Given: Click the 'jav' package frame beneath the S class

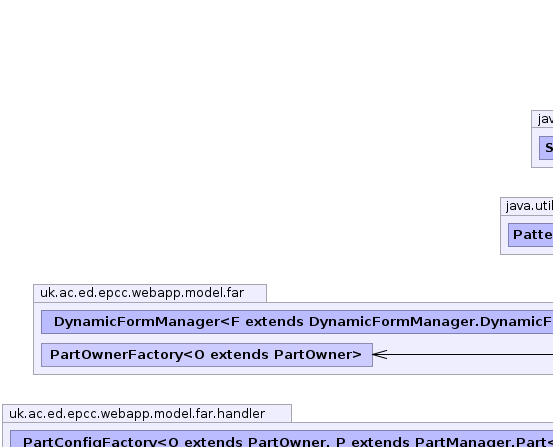Looking at the screenshot, I should [x=543, y=163].
